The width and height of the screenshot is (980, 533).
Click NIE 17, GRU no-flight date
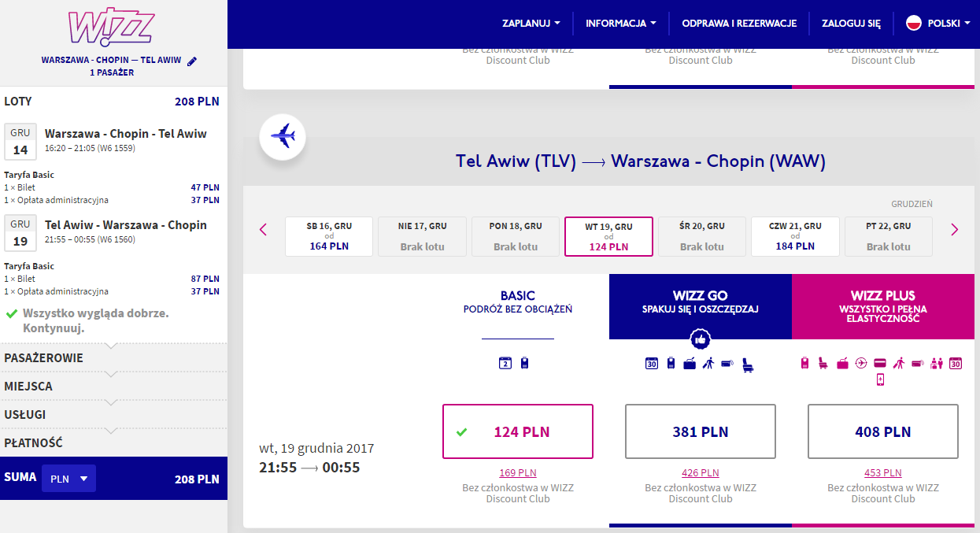click(422, 236)
